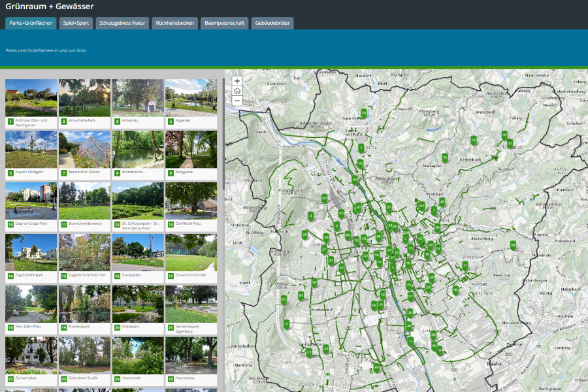Screen dimensions: 588x392
Task: Select the Parks+Grünflächen tab
Action: [31, 23]
